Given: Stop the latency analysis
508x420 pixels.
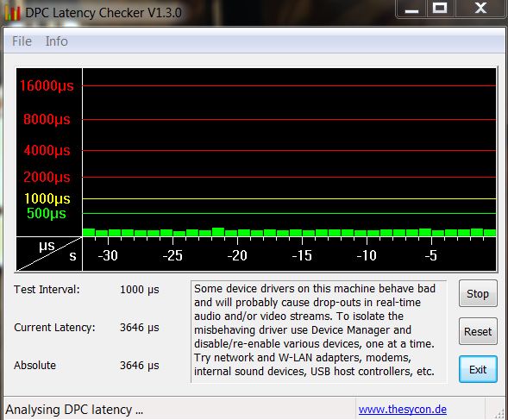Looking at the screenshot, I should [x=478, y=293].
